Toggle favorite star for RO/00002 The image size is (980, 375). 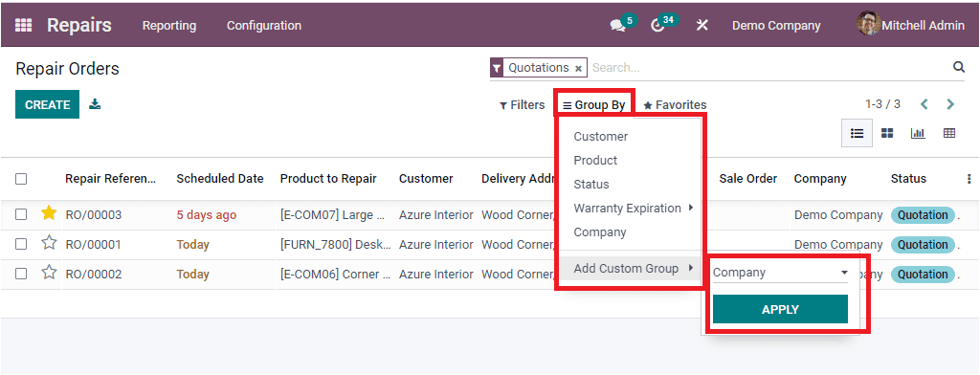point(49,273)
